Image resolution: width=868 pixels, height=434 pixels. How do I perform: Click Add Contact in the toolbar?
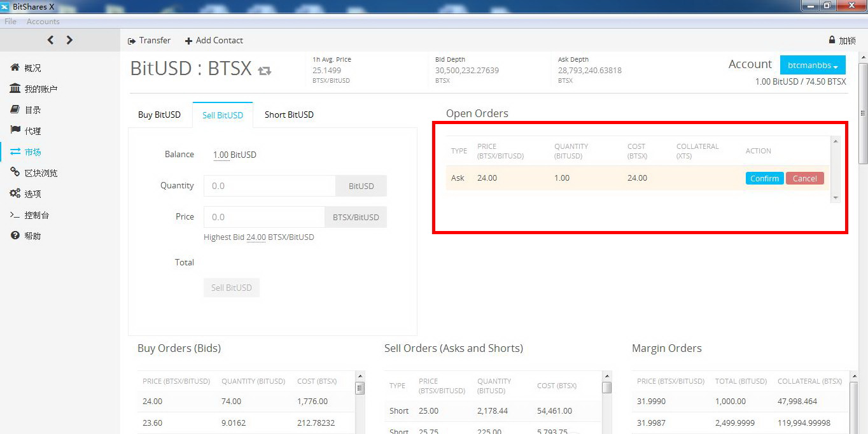coord(214,40)
